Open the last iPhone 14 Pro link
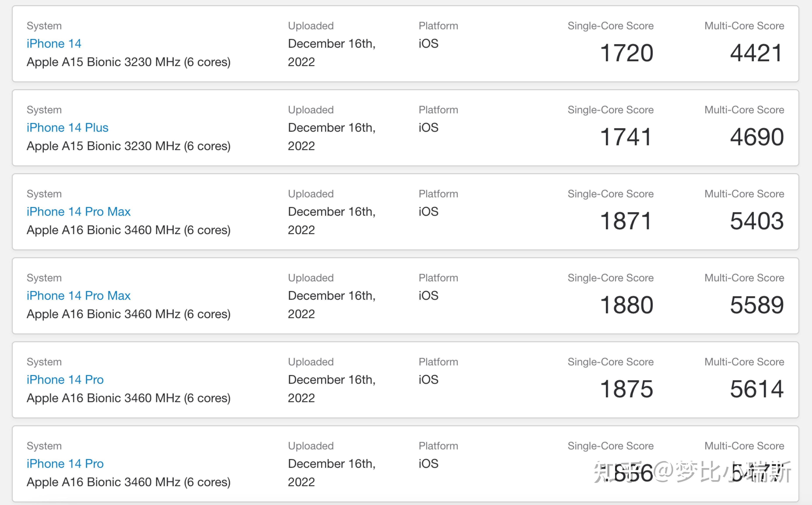Viewport: 812px width, 505px height. pos(65,464)
